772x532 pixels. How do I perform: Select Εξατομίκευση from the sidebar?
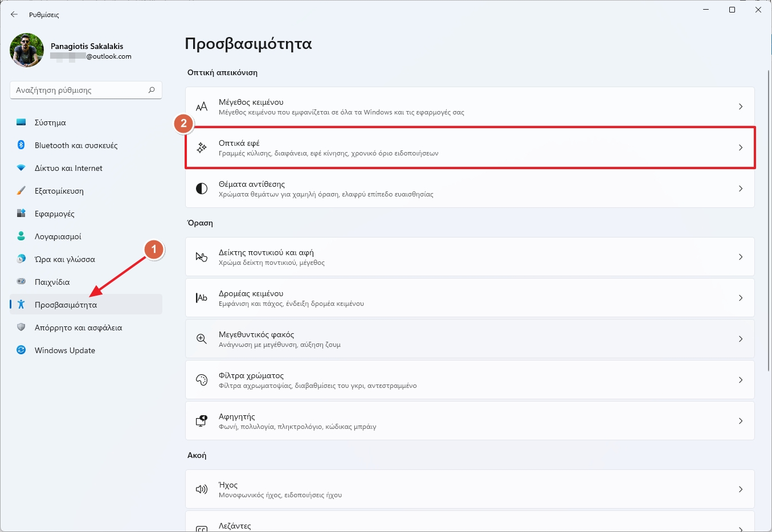59,191
